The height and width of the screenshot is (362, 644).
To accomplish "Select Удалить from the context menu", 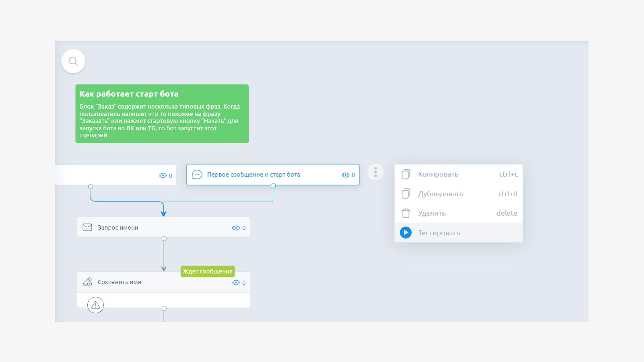I will click(459, 213).
